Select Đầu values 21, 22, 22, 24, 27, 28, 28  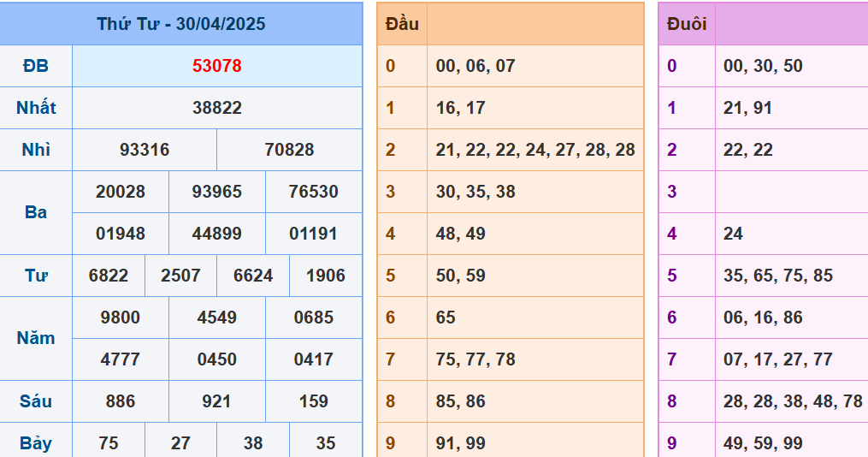pyautogui.click(x=535, y=150)
